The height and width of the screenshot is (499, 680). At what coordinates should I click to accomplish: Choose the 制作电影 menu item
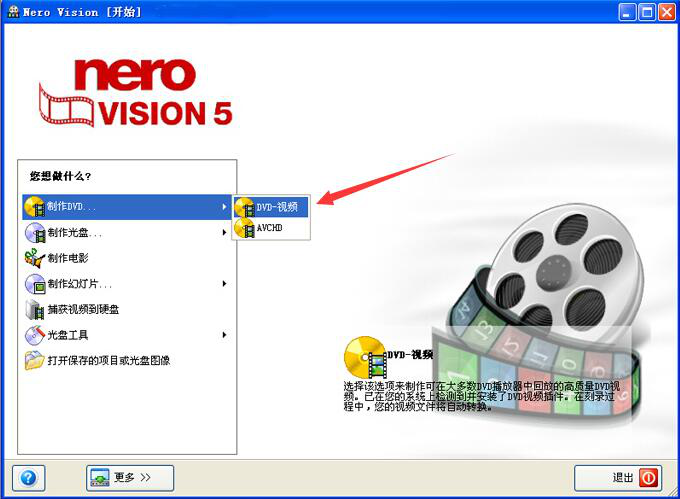127,258
